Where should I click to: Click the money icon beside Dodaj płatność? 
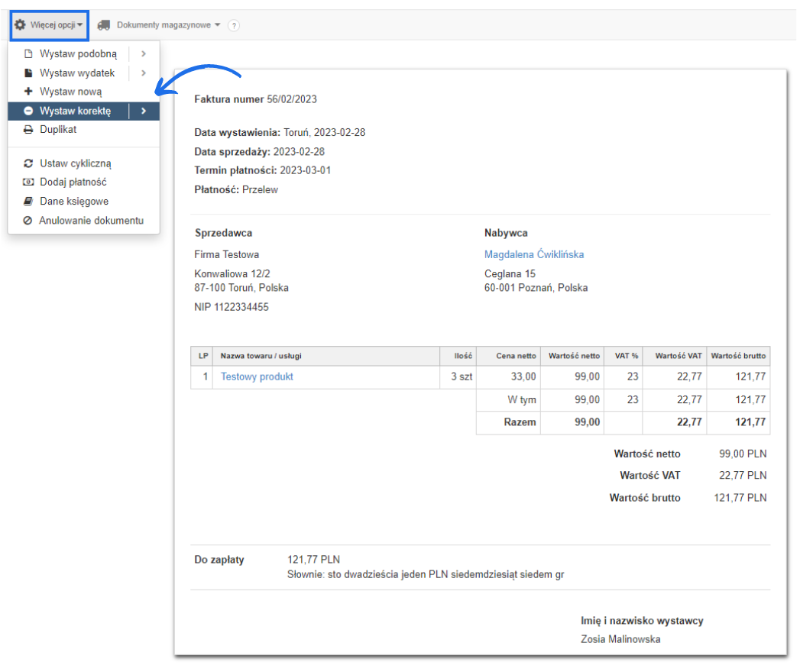[28, 183]
